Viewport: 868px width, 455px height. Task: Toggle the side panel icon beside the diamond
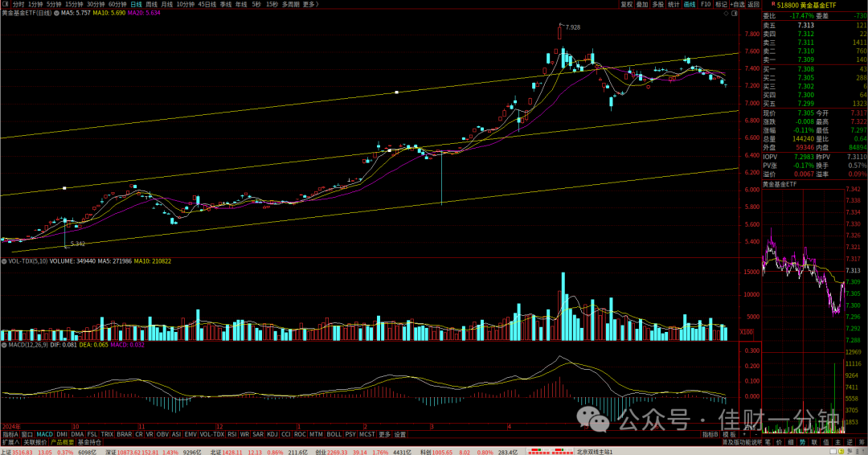734,14
